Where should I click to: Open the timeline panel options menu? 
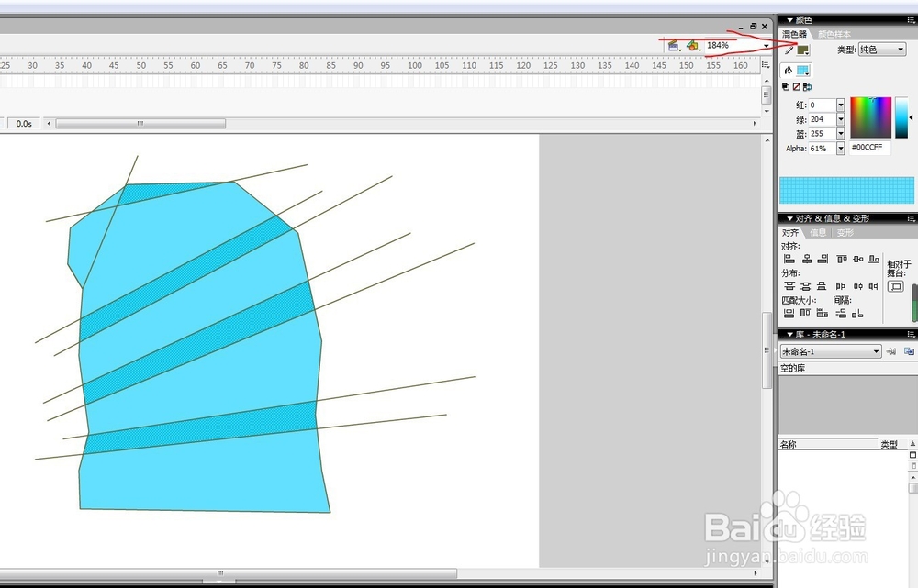click(766, 65)
